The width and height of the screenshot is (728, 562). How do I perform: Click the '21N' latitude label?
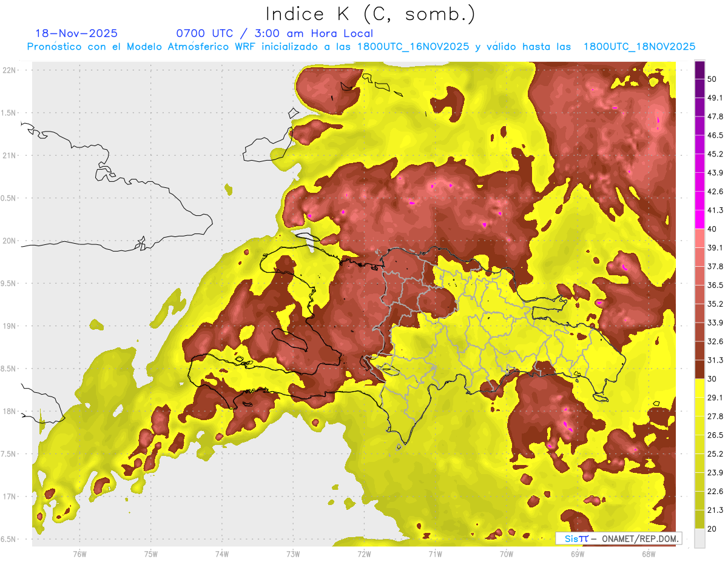coord(10,155)
